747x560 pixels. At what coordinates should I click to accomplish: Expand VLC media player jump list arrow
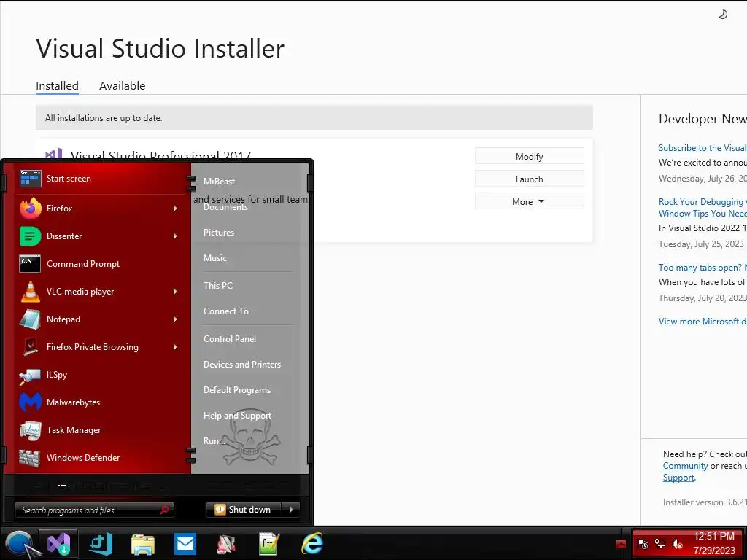point(175,292)
